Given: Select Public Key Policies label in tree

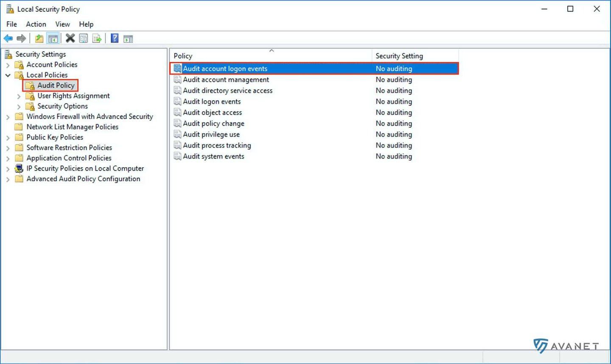Looking at the screenshot, I should (55, 137).
